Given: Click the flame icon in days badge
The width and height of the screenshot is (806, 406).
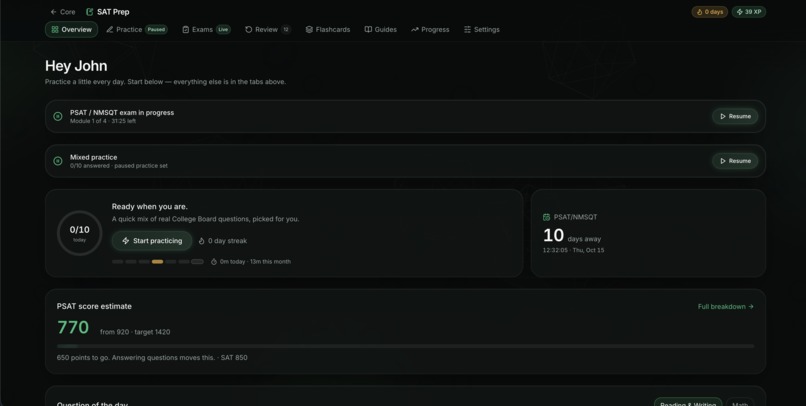Looking at the screenshot, I should (x=699, y=12).
